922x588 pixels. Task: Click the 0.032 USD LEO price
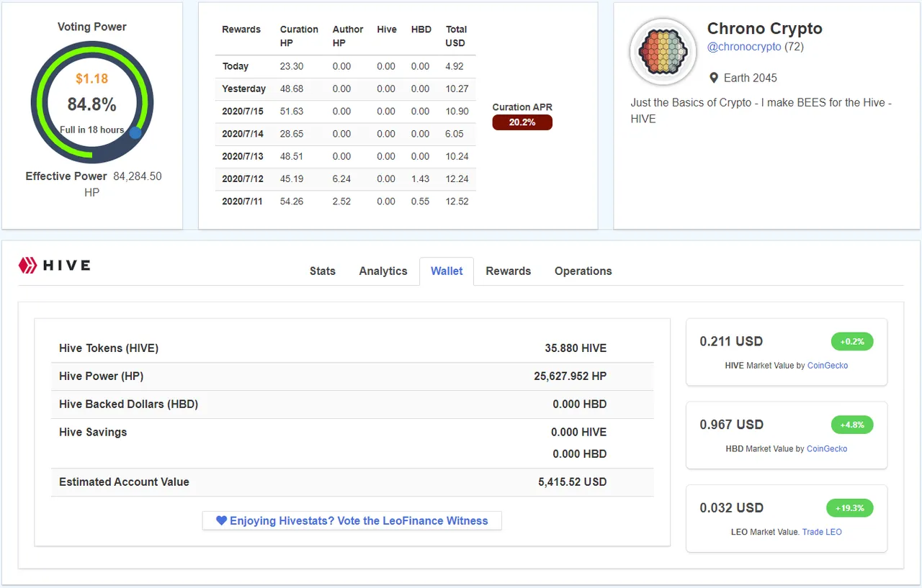coord(731,508)
